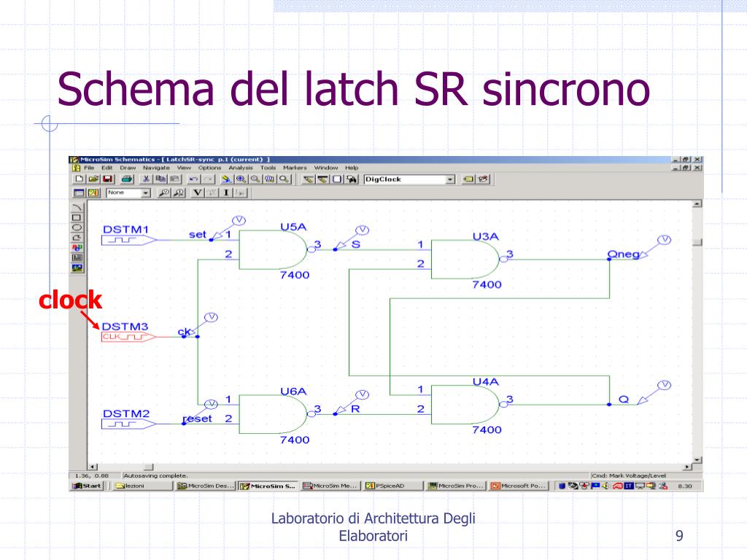Click the New schematic icon
Viewport: 747px width, 560px height.
79,179
